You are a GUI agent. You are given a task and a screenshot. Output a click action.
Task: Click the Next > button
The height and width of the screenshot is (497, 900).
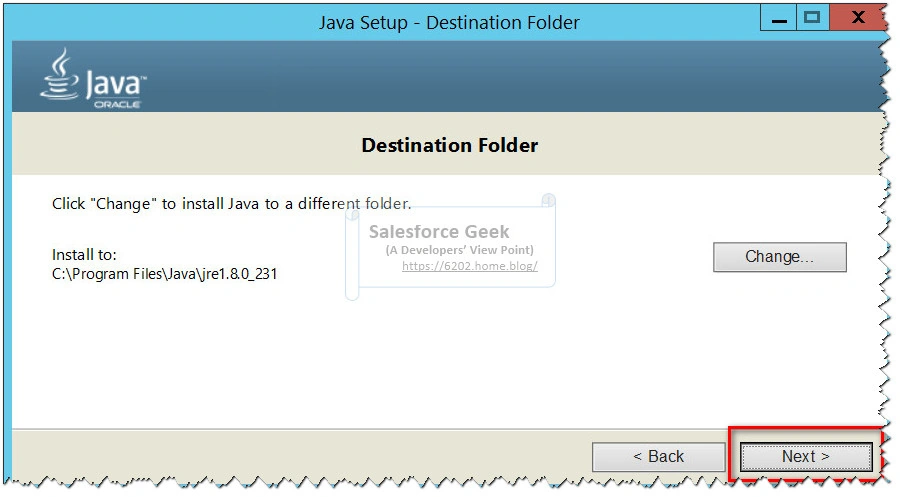(806, 457)
